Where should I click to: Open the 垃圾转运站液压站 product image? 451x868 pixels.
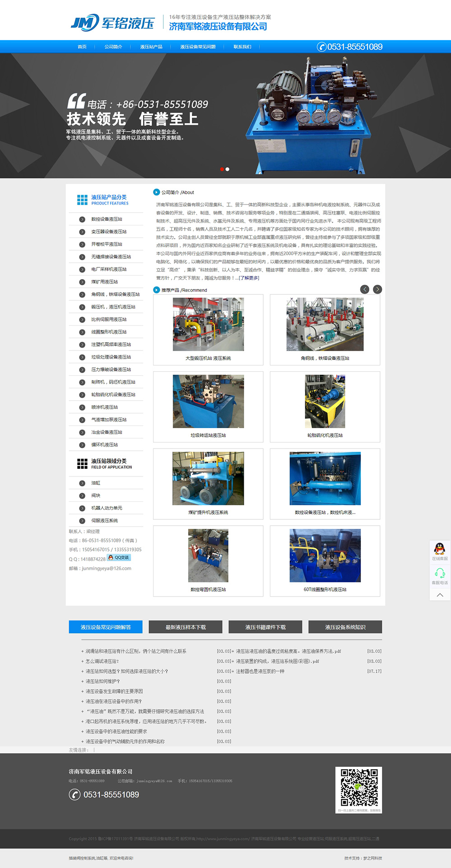pos(208,401)
